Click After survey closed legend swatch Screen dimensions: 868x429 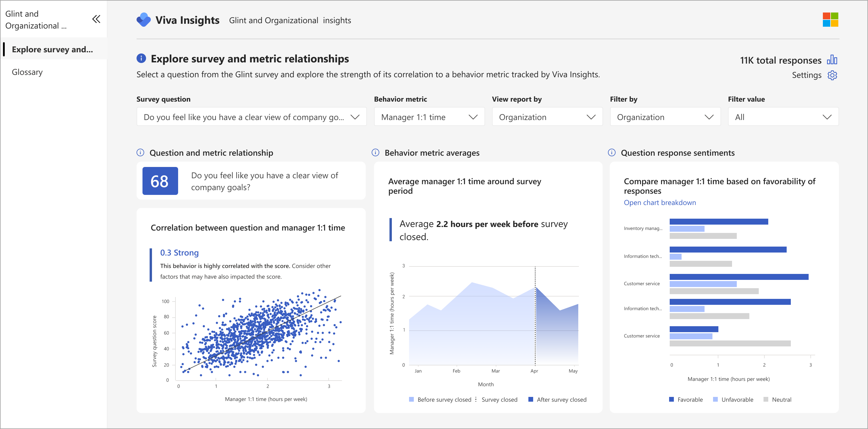click(x=531, y=399)
